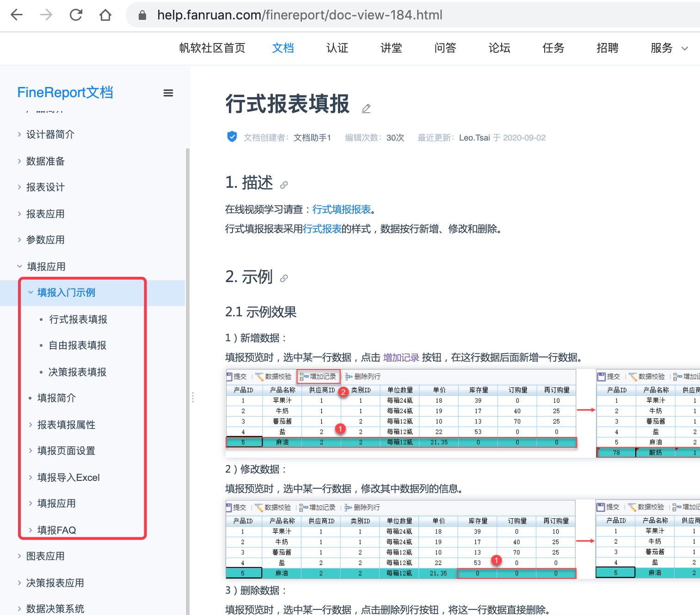Click the browser forward arrow

(46, 15)
